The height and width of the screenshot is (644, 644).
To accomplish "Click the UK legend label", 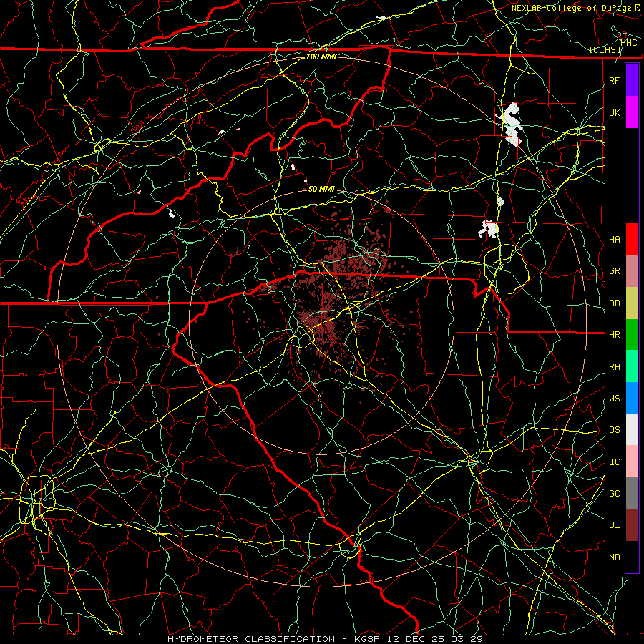I will pos(614,112).
